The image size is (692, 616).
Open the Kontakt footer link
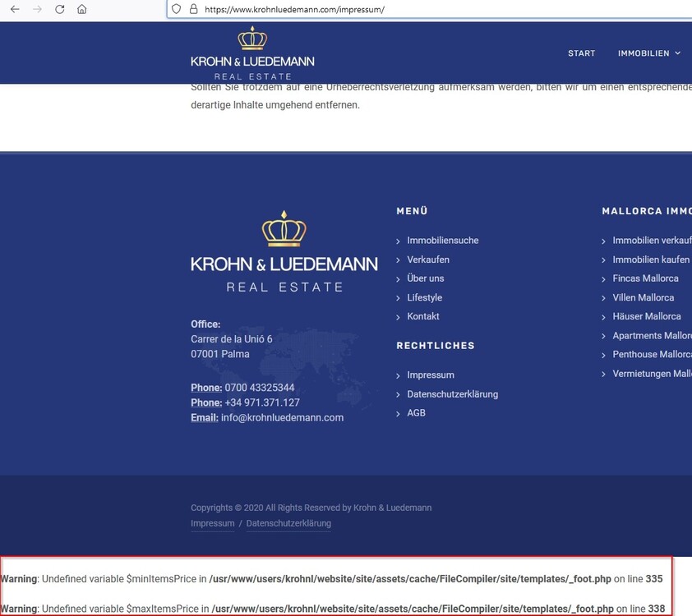click(x=423, y=316)
